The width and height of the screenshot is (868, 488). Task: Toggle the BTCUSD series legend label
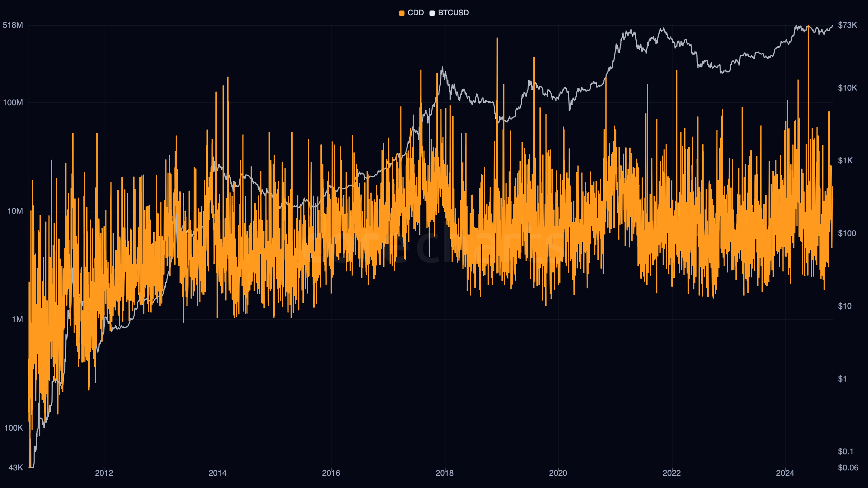click(453, 13)
